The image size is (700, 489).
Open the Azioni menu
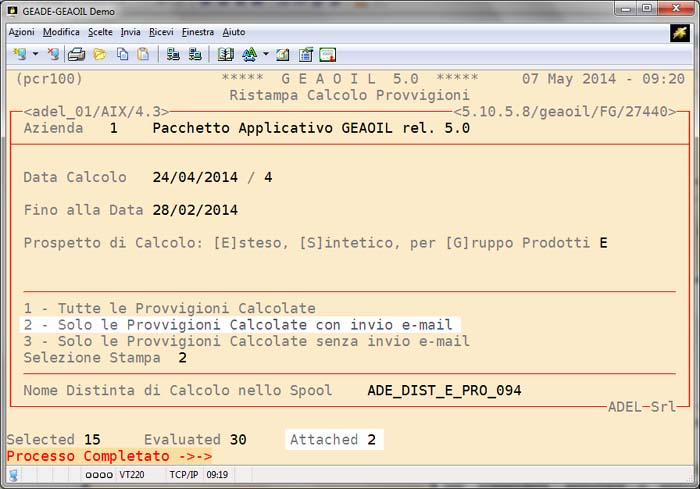tap(21, 32)
